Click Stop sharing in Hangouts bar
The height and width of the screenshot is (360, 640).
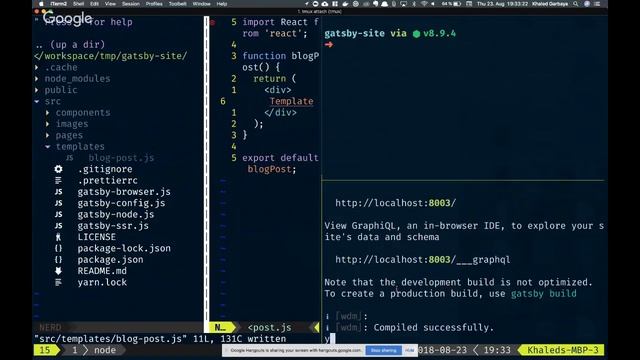tap(383, 350)
